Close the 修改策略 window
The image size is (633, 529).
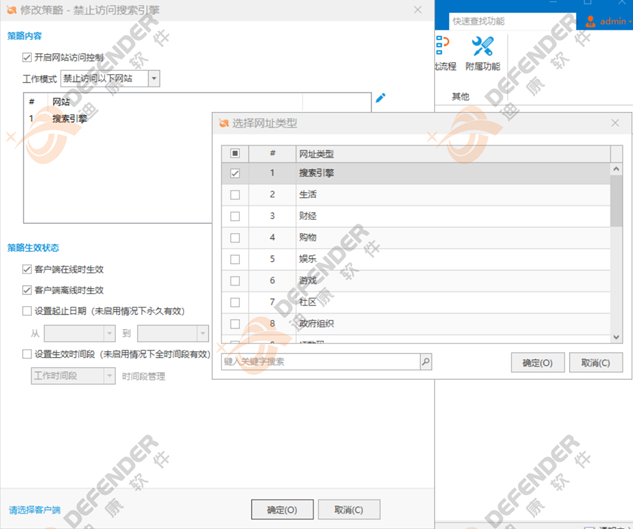point(417,10)
